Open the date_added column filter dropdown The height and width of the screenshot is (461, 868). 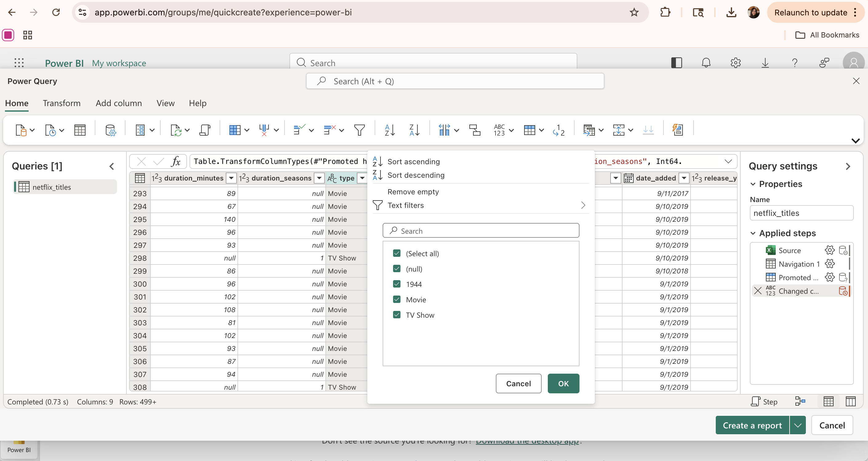(x=684, y=178)
